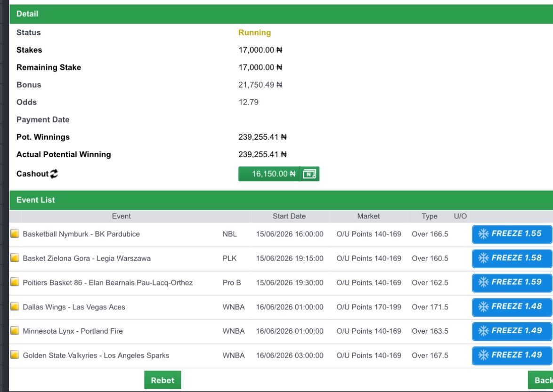Click the Detail section header
The image size is (553, 392).
pos(281,14)
